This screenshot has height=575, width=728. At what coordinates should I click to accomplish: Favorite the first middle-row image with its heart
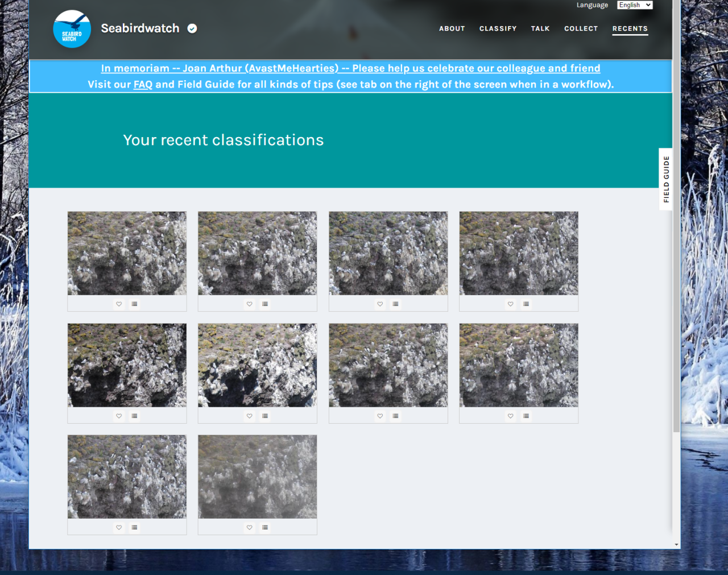119,416
